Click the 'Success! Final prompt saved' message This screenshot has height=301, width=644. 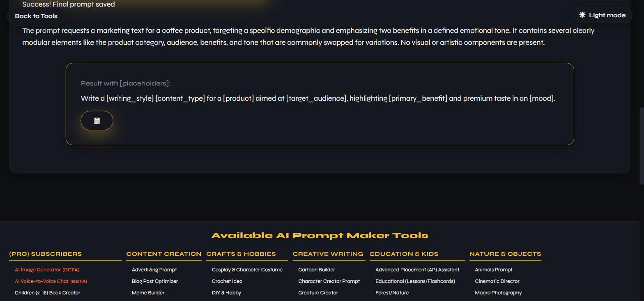click(x=69, y=4)
